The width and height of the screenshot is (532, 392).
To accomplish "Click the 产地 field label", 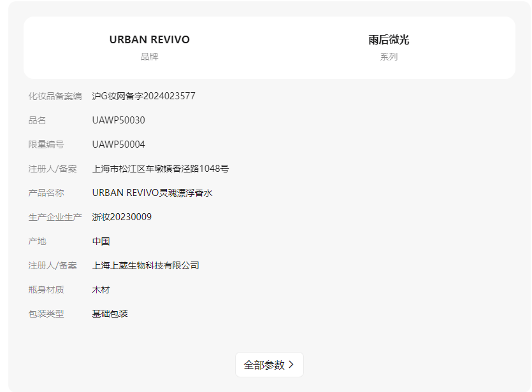I will pos(37,241).
